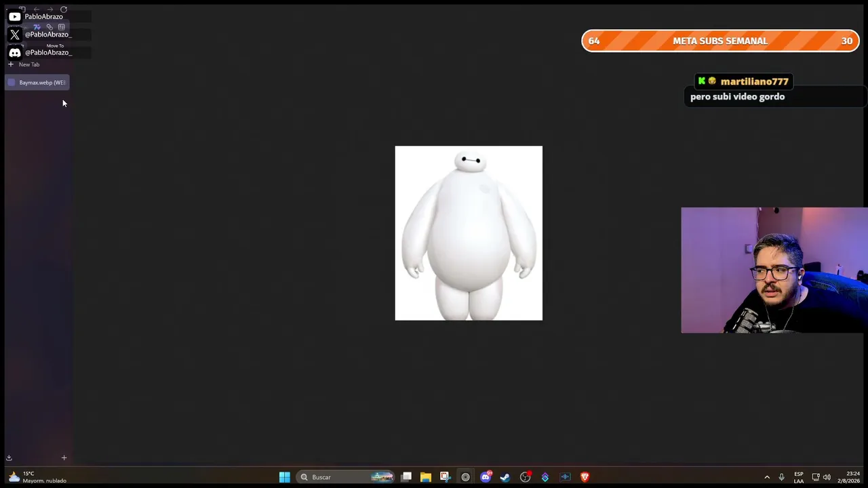Click the New Tab label in the sidebar

(x=29, y=64)
